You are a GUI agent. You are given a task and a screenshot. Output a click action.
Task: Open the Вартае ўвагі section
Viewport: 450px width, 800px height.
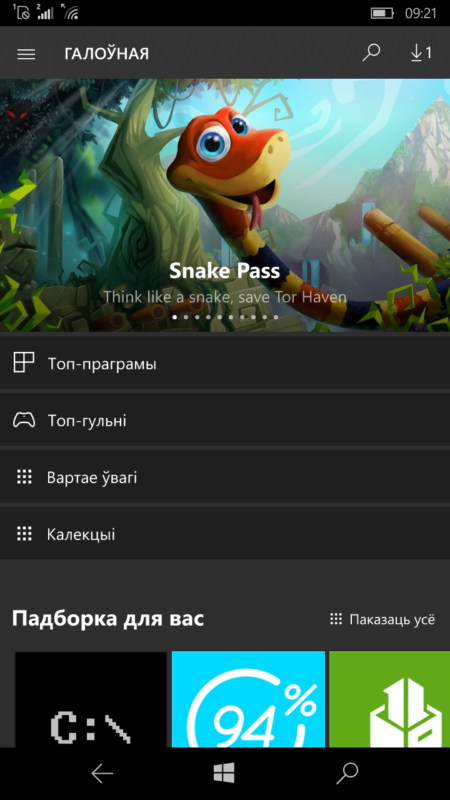pyautogui.click(x=225, y=478)
